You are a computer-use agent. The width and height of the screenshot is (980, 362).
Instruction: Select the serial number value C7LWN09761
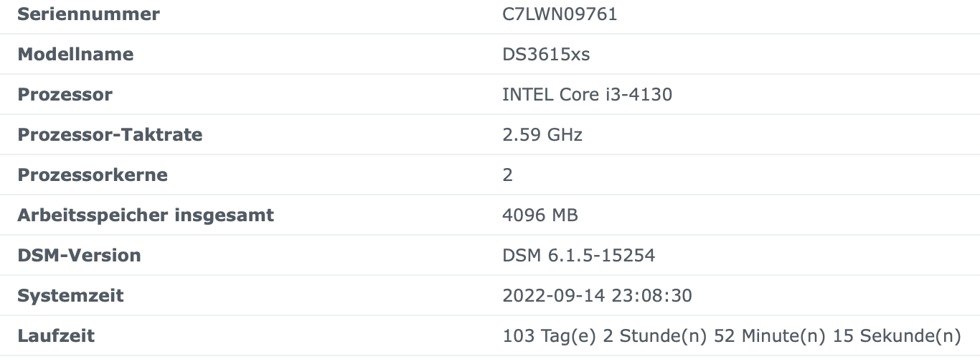tap(560, 14)
